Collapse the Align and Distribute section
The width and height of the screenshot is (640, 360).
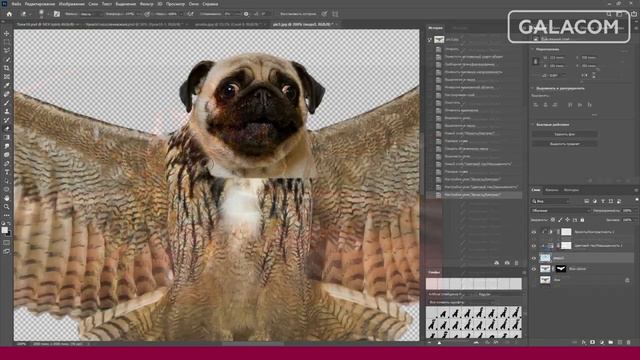coord(533,88)
